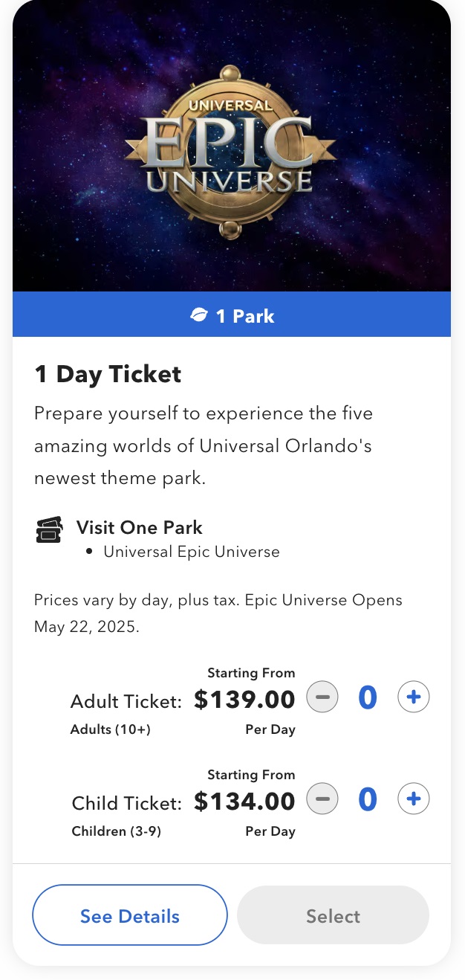Decrease the adult ticket quantity
The width and height of the screenshot is (465, 980).
322,697
